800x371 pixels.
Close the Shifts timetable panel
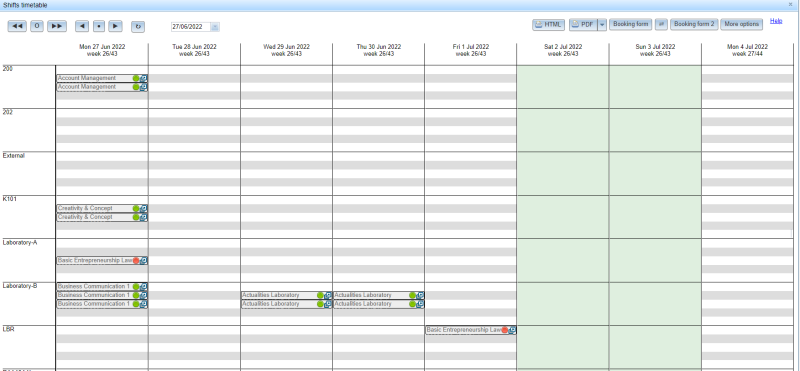(791, 5)
